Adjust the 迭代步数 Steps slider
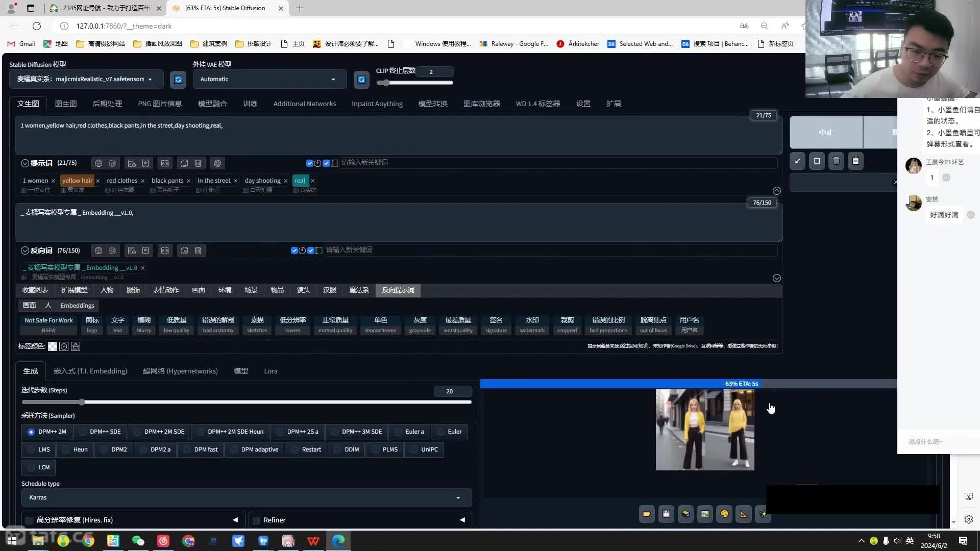 246,402
